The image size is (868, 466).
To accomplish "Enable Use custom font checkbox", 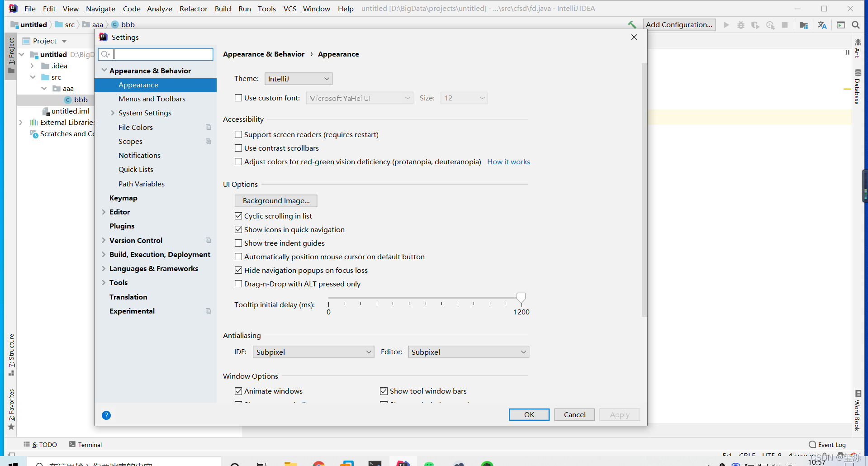I will click(x=238, y=98).
